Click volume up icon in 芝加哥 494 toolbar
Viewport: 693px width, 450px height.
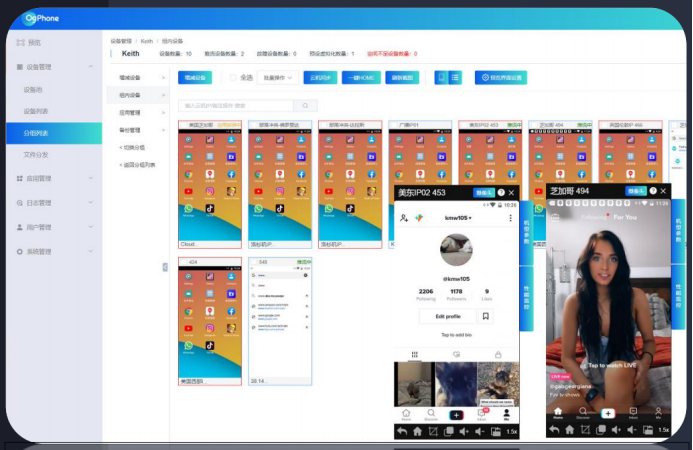(x=616, y=429)
